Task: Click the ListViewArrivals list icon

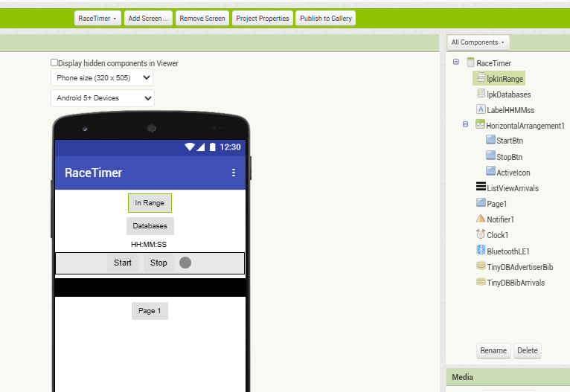Action: tap(481, 187)
